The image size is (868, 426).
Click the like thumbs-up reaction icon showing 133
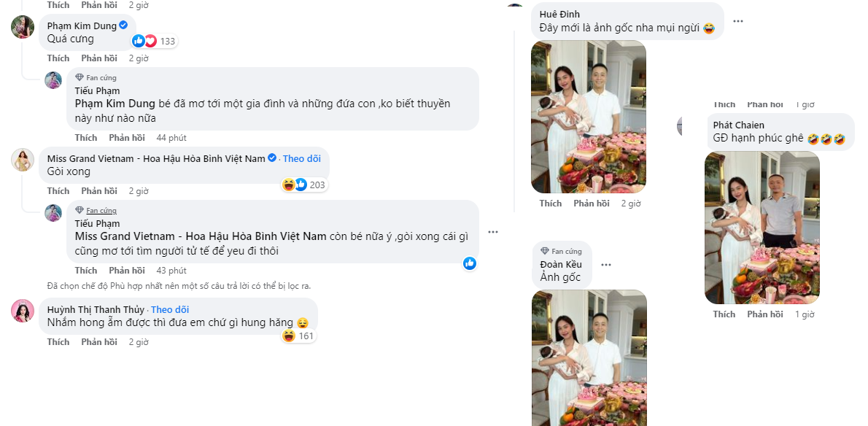pyautogui.click(x=138, y=41)
